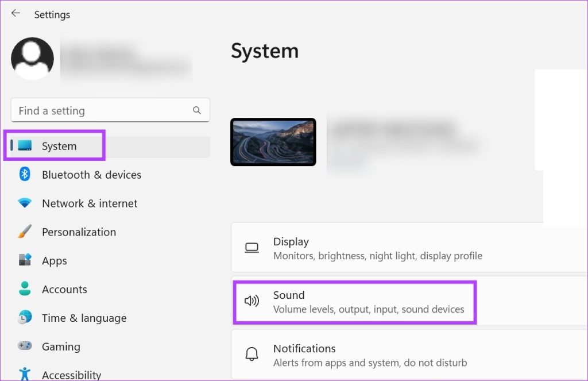Click the desktop preview thumbnail
Viewport: 588px width, 381px height.
[x=273, y=142]
